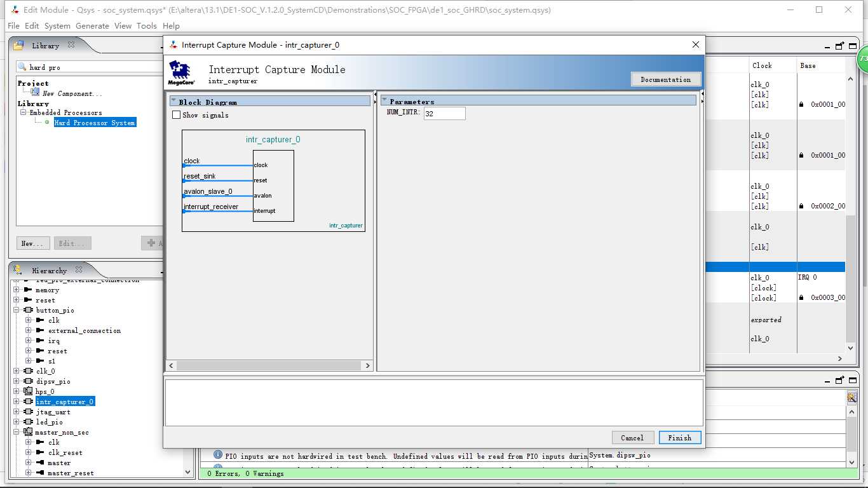Click the New Component icon in Project tree

[35, 92]
